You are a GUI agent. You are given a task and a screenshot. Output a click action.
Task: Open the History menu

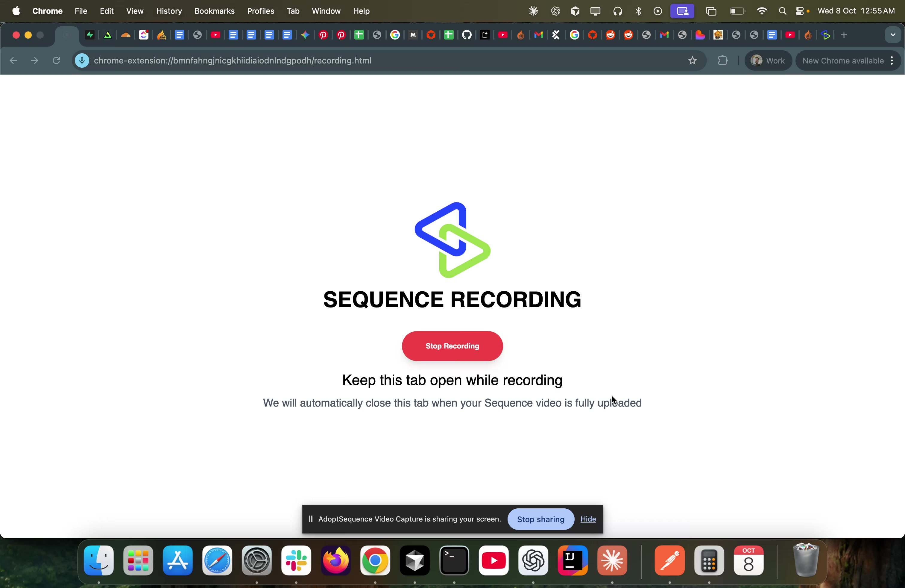tap(169, 11)
